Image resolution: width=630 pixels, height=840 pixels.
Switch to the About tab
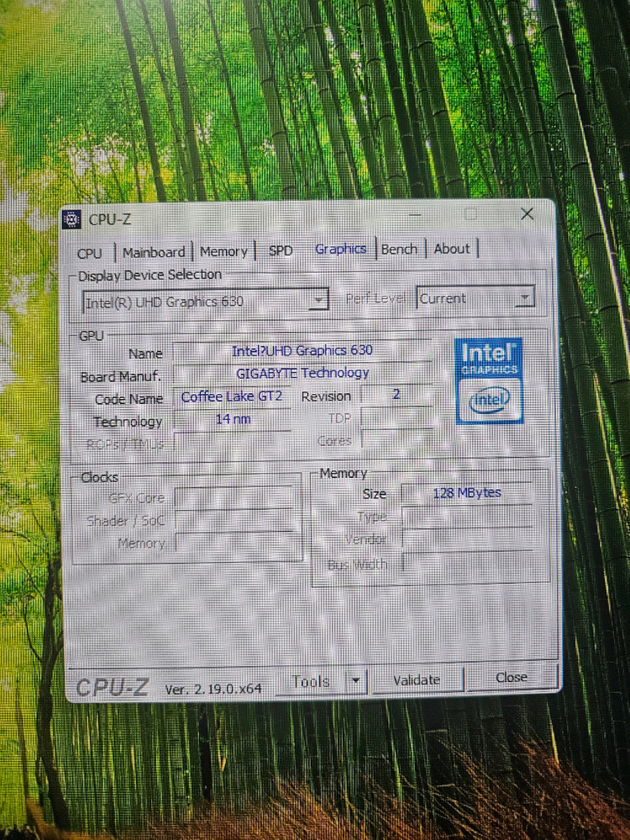coord(452,249)
